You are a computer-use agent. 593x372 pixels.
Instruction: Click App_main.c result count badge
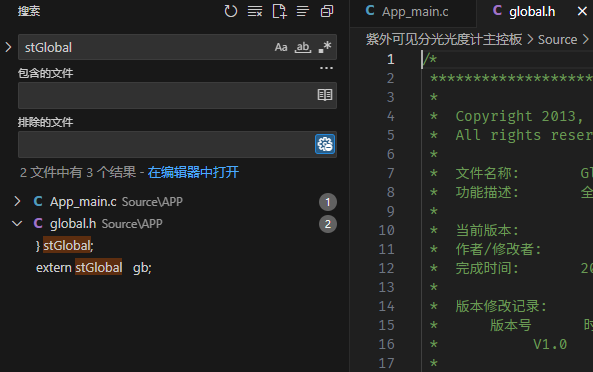coord(328,202)
